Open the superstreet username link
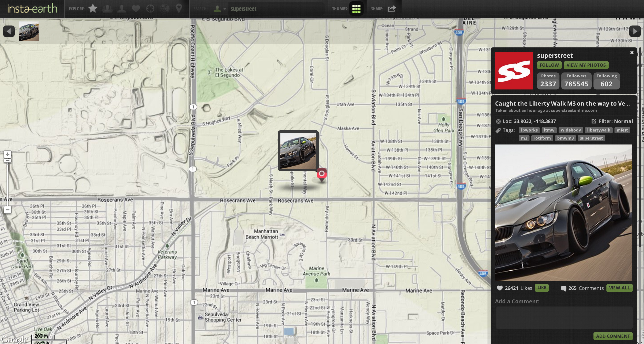The height and width of the screenshot is (344, 644). tap(555, 55)
